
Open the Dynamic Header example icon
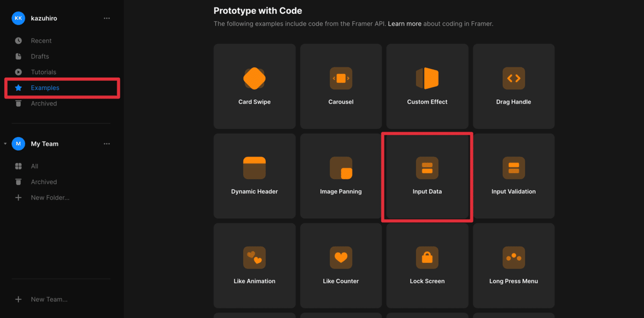254,168
